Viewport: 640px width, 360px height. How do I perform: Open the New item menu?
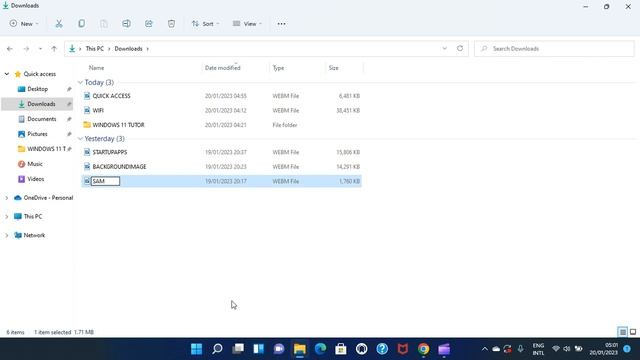coord(24,24)
